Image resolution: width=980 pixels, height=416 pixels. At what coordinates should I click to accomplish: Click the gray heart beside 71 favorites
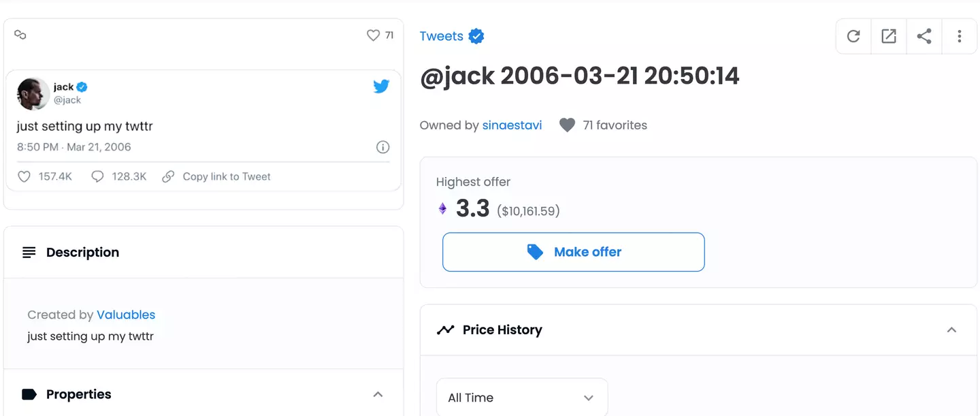coord(567,125)
